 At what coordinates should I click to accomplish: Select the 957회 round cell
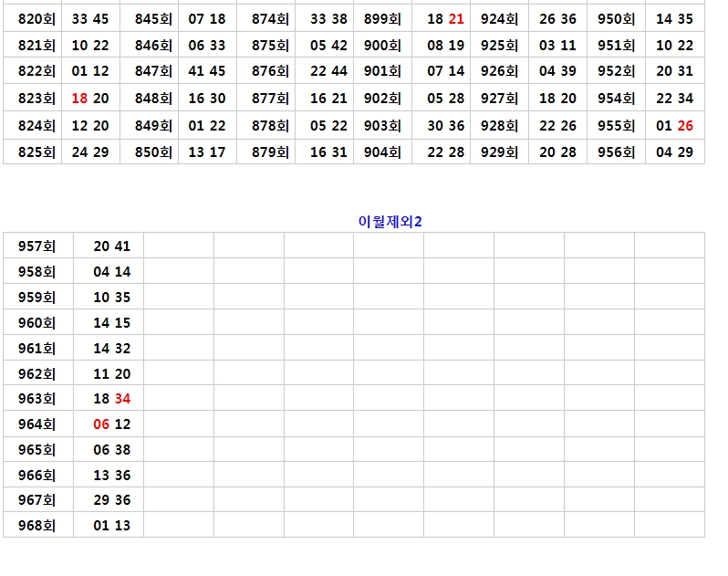coord(37,246)
